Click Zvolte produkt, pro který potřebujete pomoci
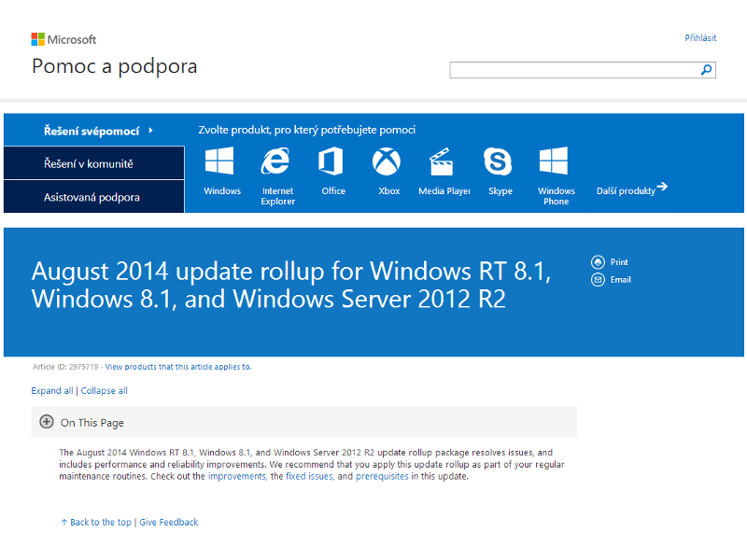This screenshot has width=747, height=560. pyautogui.click(x=307, y=130)
